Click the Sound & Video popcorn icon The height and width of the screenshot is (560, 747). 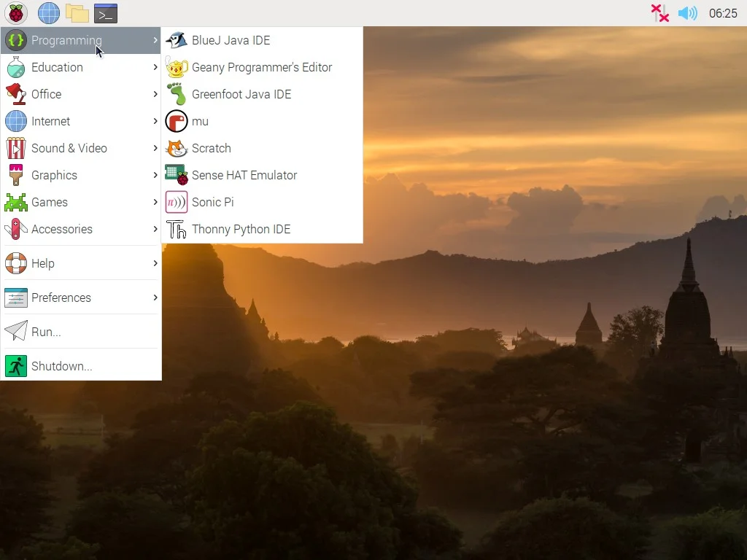coord(16,148)
